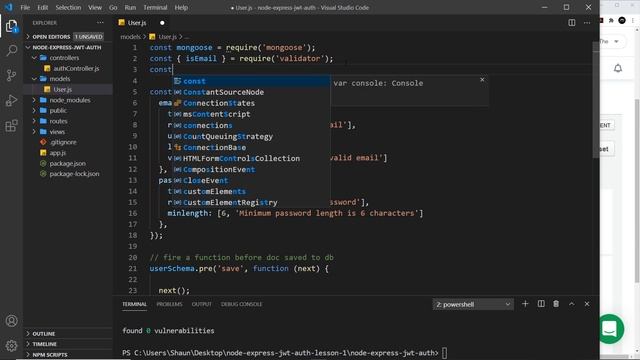Screen dimensions: 640x360
Task: Open package.json file
Action: (68, 163)
